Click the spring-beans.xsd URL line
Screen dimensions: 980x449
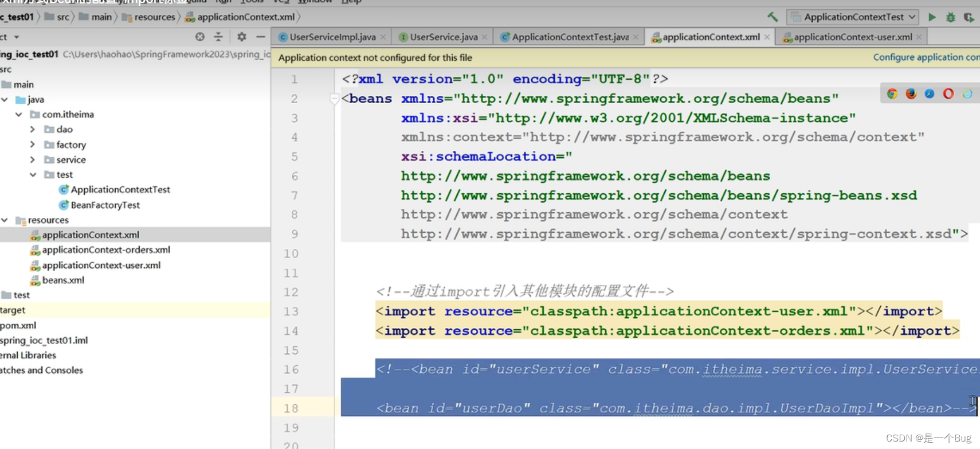click(659, 196)
